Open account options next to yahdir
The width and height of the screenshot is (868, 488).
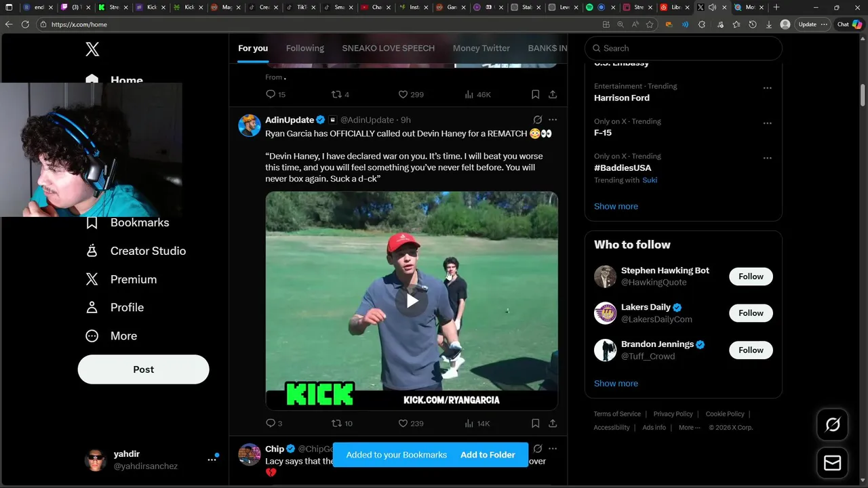tap(212, 460)
